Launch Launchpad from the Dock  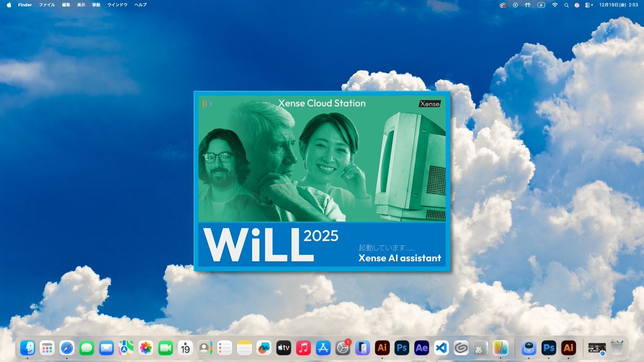[47, 348]
